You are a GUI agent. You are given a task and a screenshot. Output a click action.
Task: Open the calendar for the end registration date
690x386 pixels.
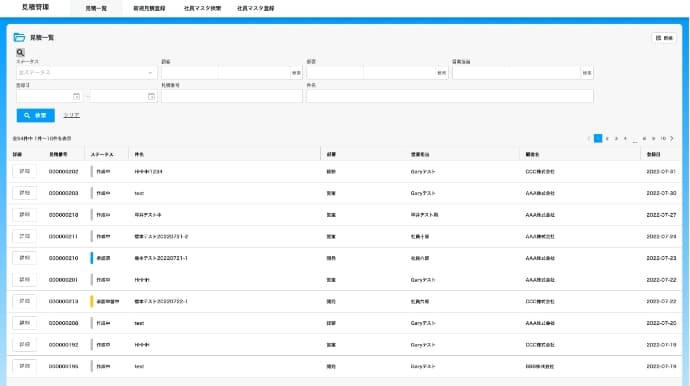[151, 96]
